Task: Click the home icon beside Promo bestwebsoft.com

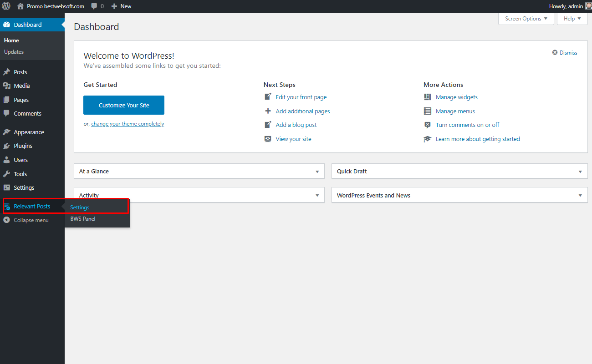Action: coord(20,6)
